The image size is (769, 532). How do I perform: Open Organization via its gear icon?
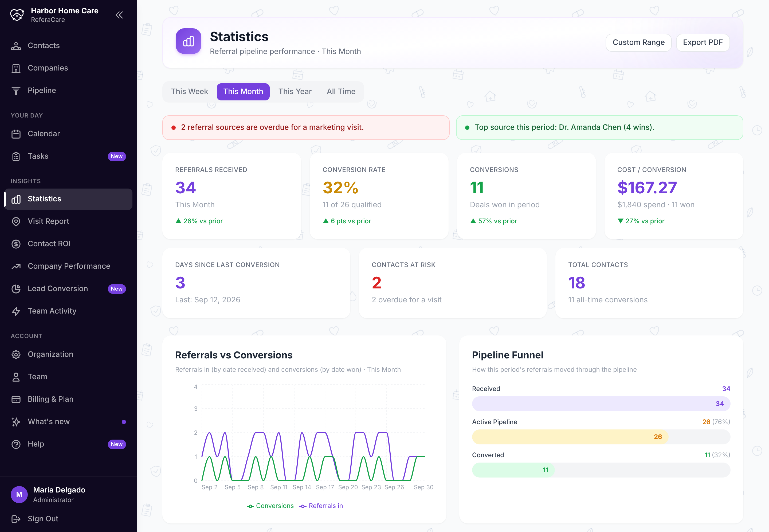16,354
